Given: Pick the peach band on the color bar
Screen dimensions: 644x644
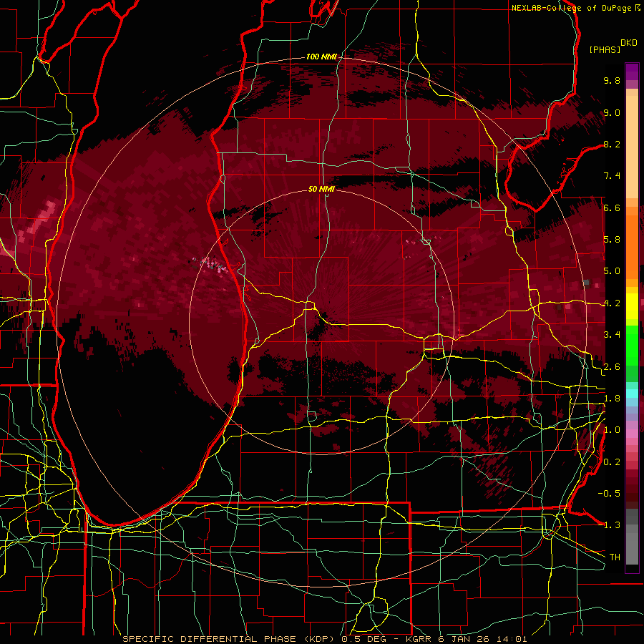Looking at the screenshot, I should click(632, 147).
